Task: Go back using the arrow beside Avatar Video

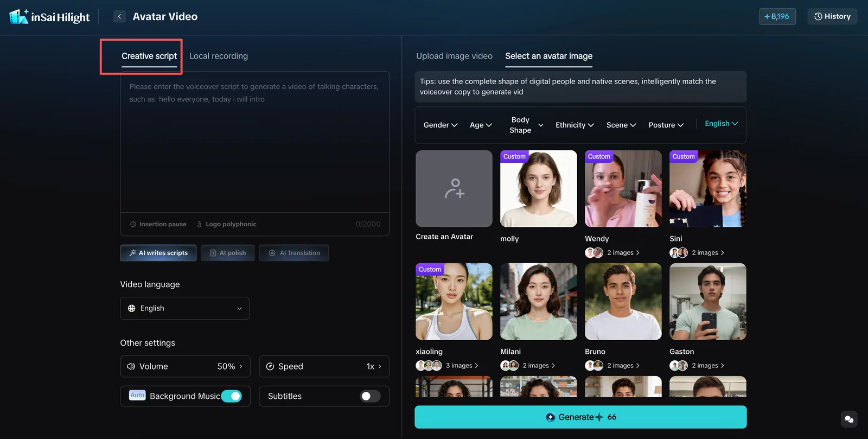Action: click(x=119, y=16)
